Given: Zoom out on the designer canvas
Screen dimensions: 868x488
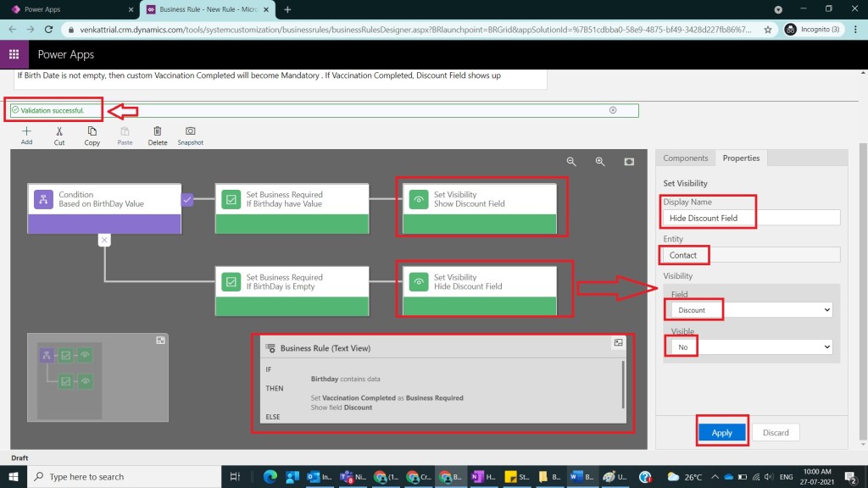Looking at the screenshot, I should pyautogui.click(x=571, y=162).
